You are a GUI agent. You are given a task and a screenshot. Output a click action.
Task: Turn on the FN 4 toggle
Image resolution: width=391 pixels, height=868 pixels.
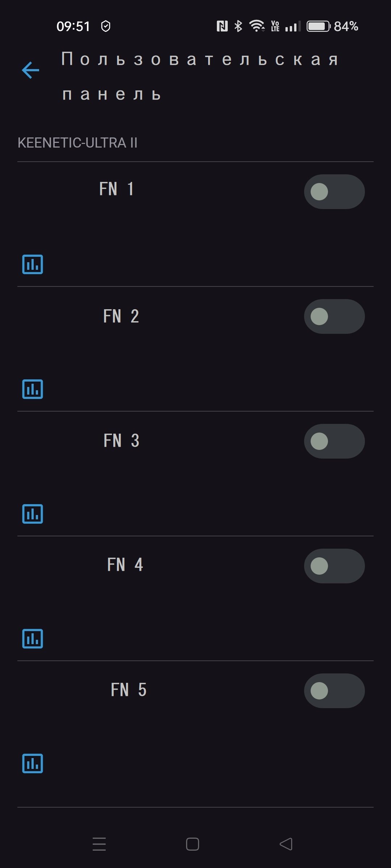[x=334, y=566]
